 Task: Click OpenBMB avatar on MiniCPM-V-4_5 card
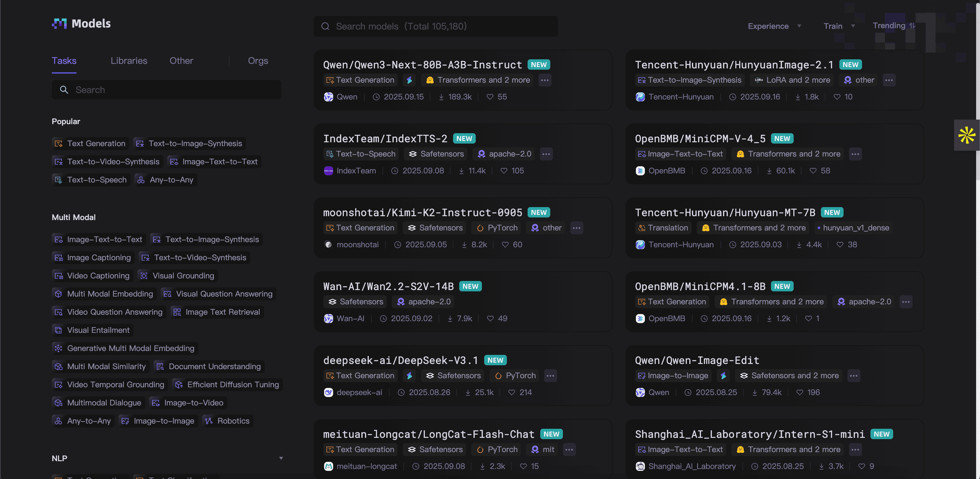[x=640, y=170]
